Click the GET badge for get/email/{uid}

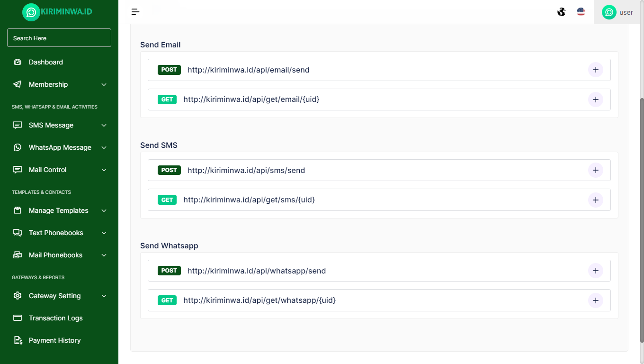(167, 100)
